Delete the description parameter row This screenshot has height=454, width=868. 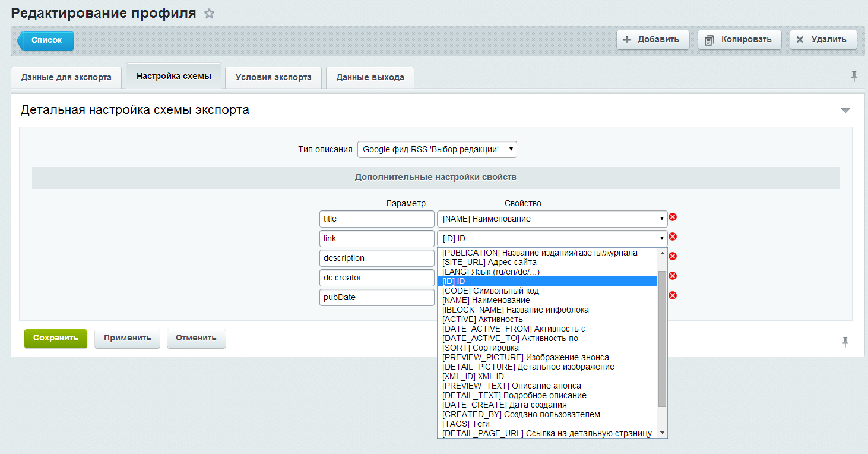(673, 257)
